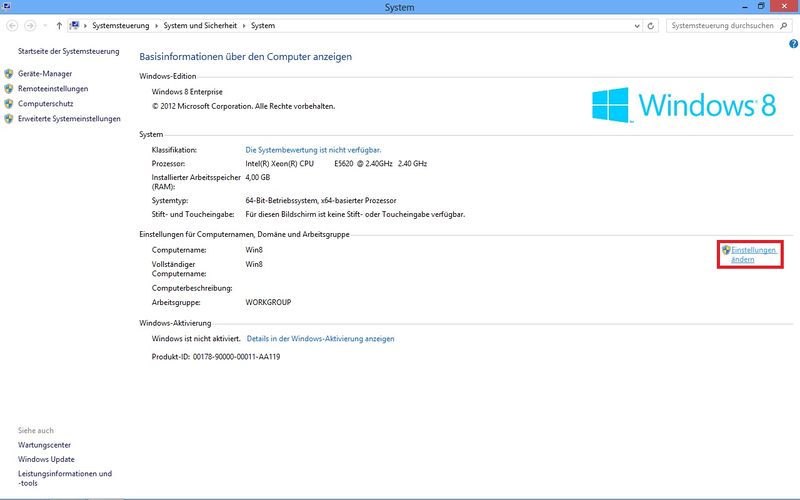Click heading Basisinformationen über den Computer anzeigen
Viewport: 800px width, 500px height.
pyautogui.click(x=245, y=57)
